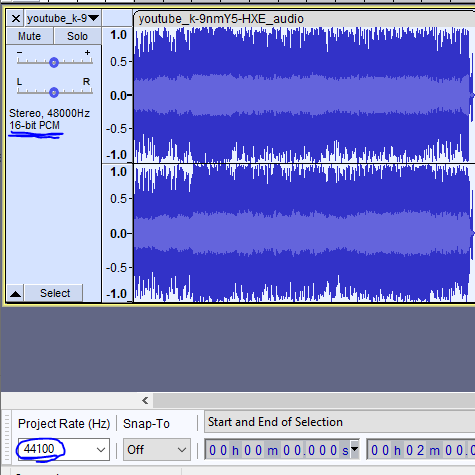Expand the Project Rate dropdown arrow
Image resolution: width=475 pixels, height=475 pixels.
point(101,450)
